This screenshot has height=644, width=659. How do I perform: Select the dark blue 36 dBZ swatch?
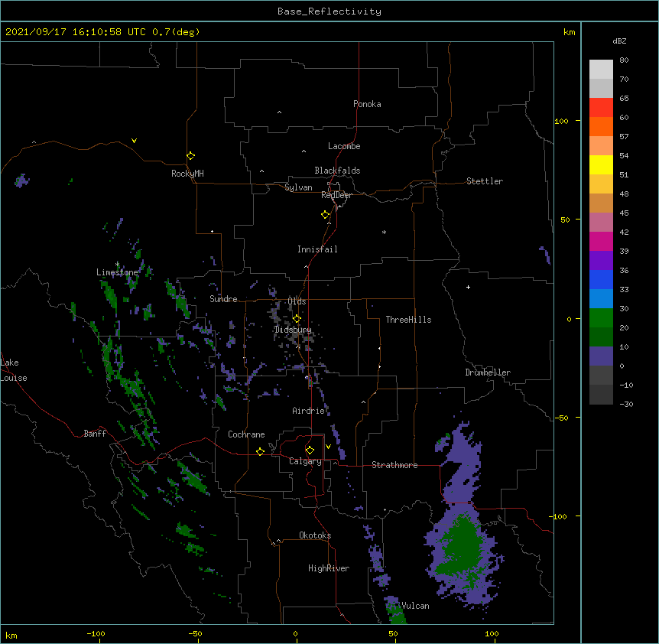(601, 279)
